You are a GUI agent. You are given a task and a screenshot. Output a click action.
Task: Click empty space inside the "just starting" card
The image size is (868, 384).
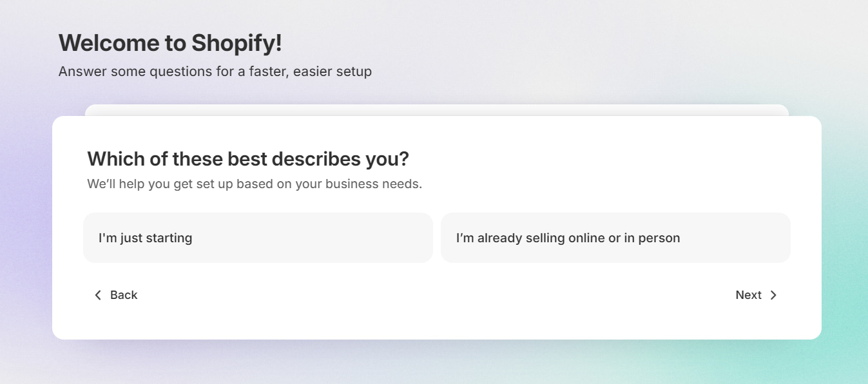click(x=322, y=238)
